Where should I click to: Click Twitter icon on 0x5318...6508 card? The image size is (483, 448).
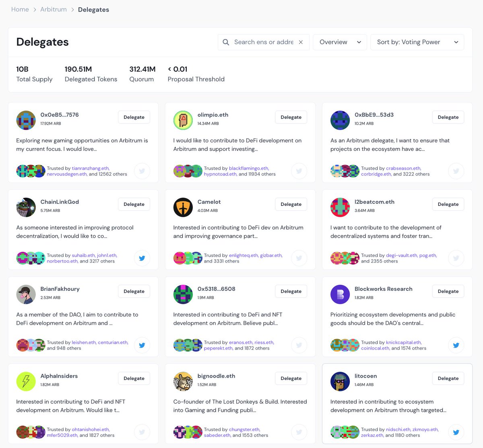(299, 345)
